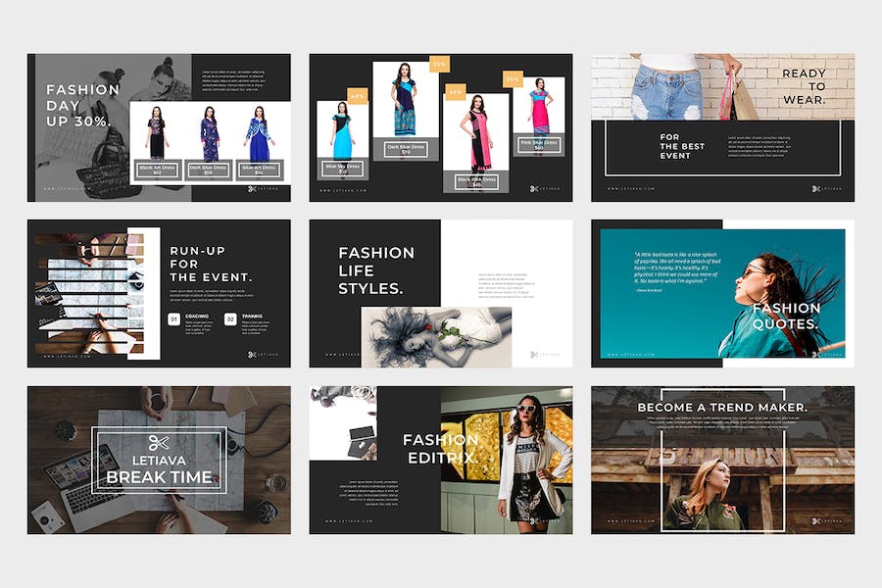The image size is (882, 588).
Task: Select the Black Art Dress price label
Action: tap(155, 171)
